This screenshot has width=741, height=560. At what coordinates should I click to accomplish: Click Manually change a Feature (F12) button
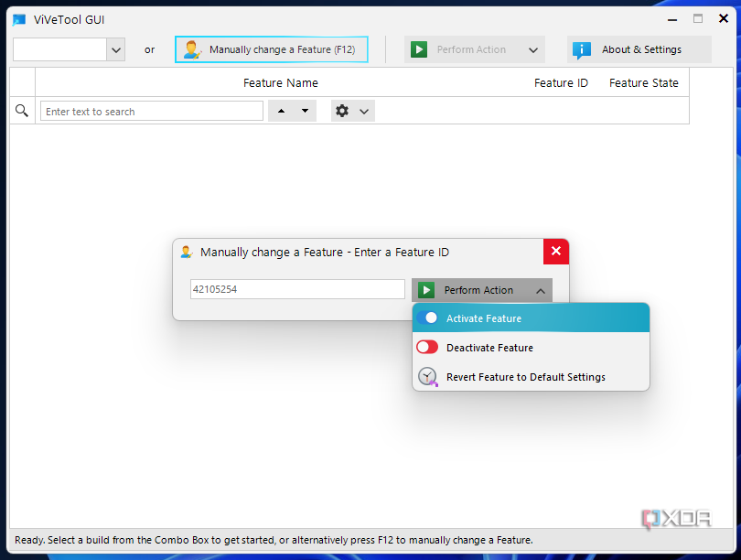pos(272,49)
